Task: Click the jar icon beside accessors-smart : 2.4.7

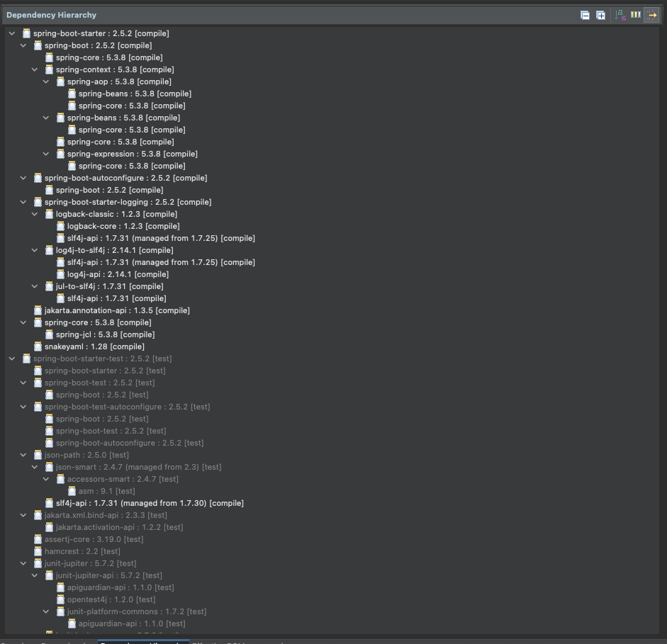Action: point(61,479)
